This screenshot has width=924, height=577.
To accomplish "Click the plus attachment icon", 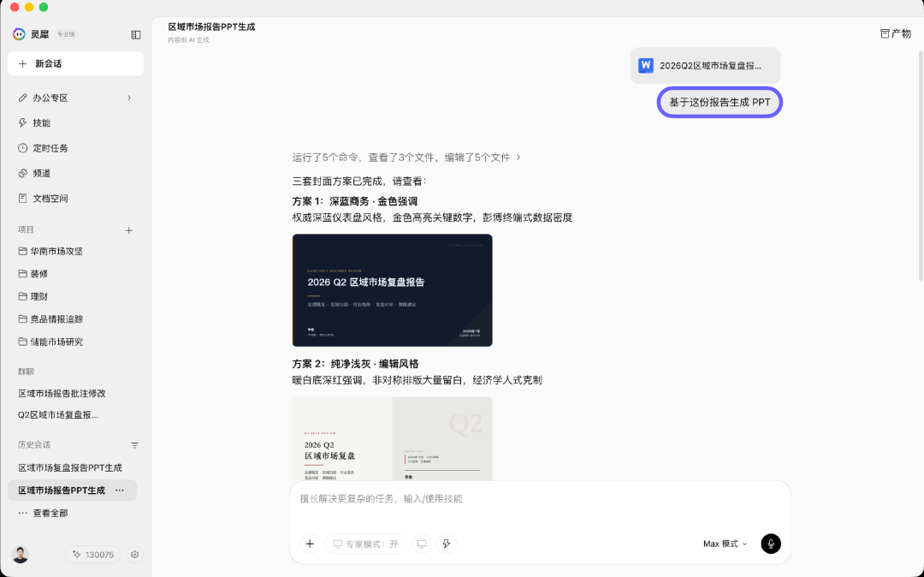I will 310,544.
